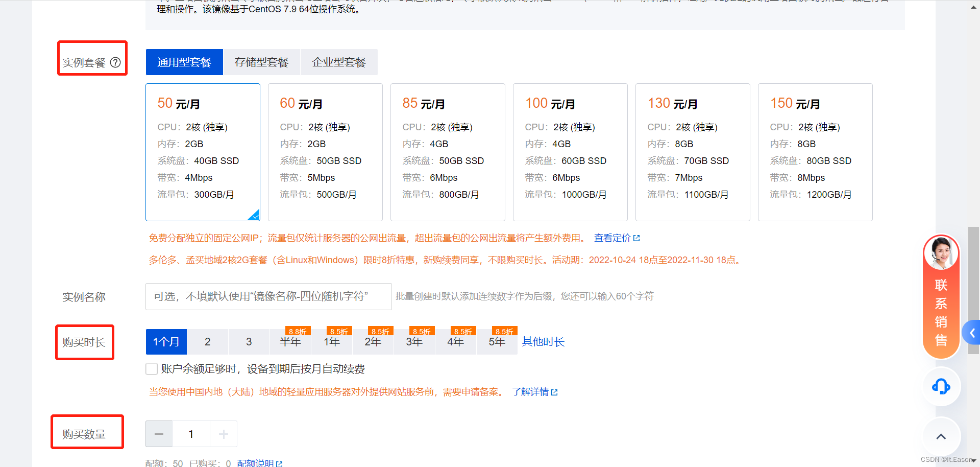The height and width of the screenshot is (467, 980).
Task: Click the minus button for purchase quantity
Action: pyautogui.click(x=159, y=434)
